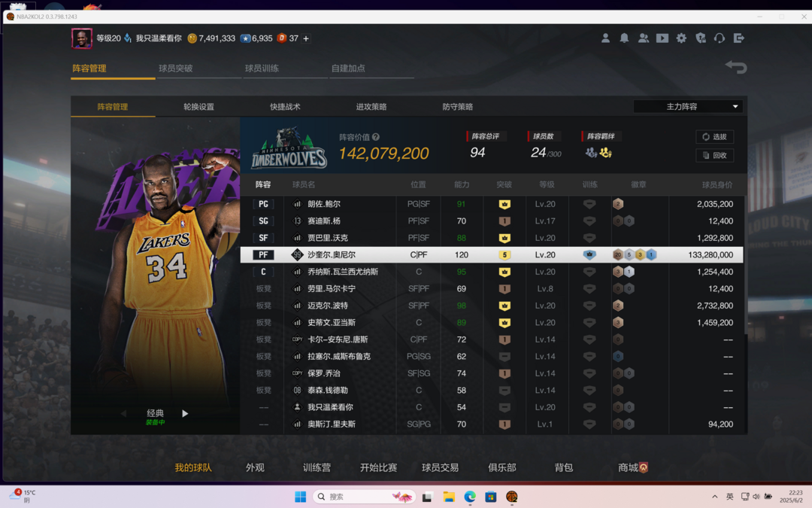Image resolution: width=812 pixels, height=508 pixels.
Task: Open Microsoft Edge from taskbar
Action: (x=470, y=497)
